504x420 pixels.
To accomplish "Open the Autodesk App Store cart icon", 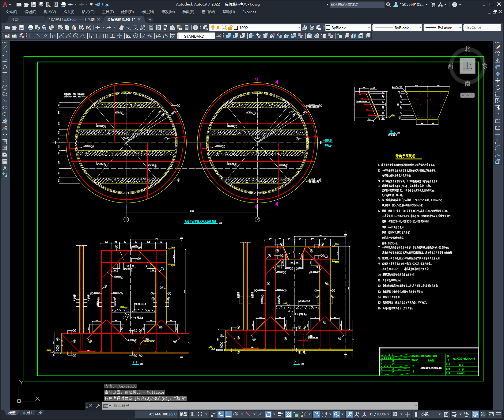I will tap(433, 5).
